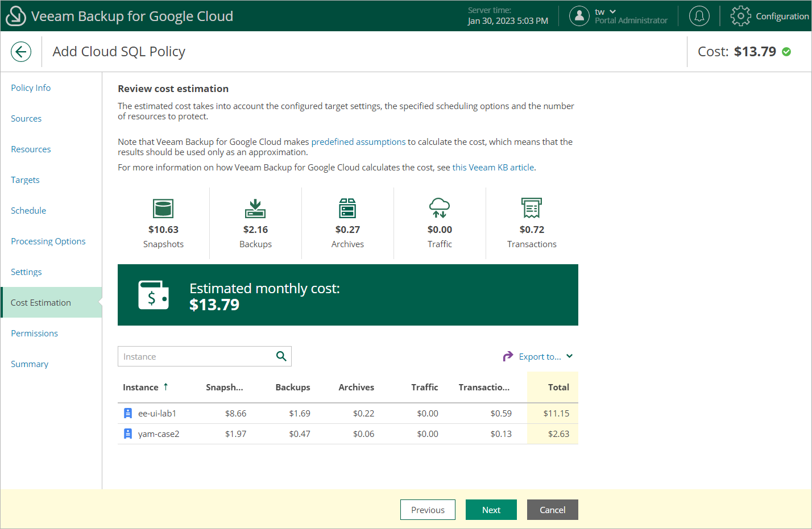Select the yam-case2 row name
The height and width of the screenshot is (529, 812).
pos(159,434)
